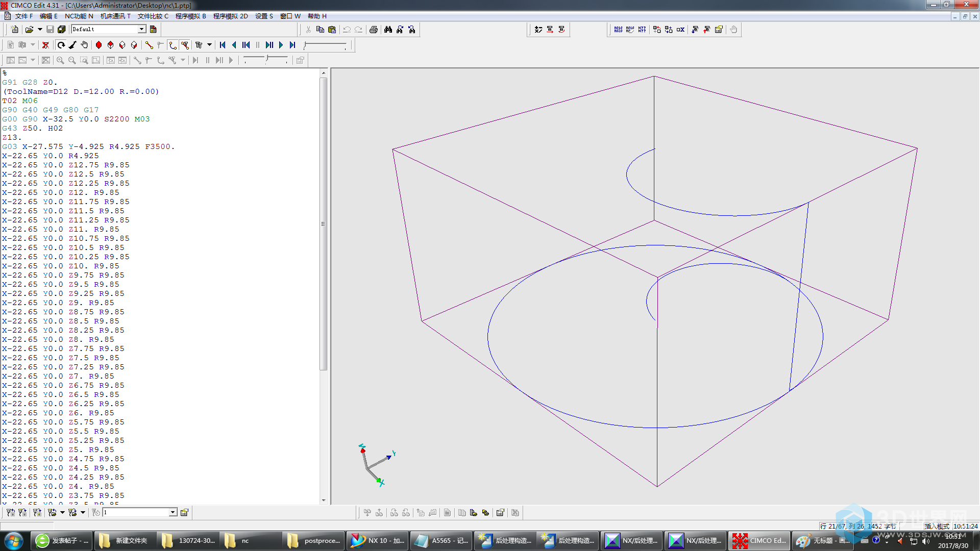Step simulation backward one block
Screen dimensions: 980x551
tap(234, 45)
